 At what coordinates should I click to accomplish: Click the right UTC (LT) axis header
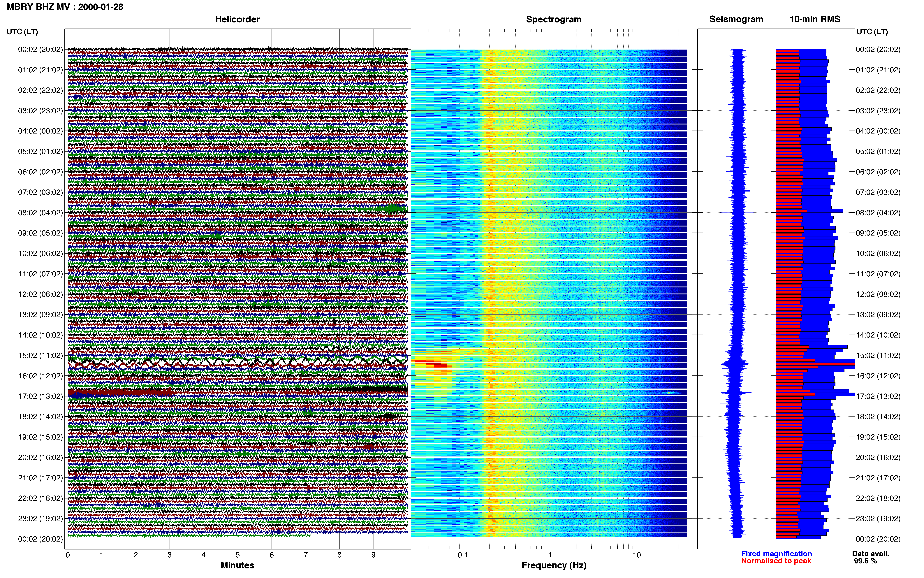click(872, 32)
